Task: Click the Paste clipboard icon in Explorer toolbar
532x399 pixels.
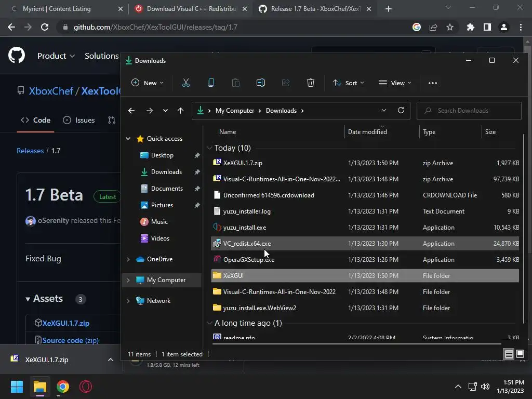Action: 235,83
